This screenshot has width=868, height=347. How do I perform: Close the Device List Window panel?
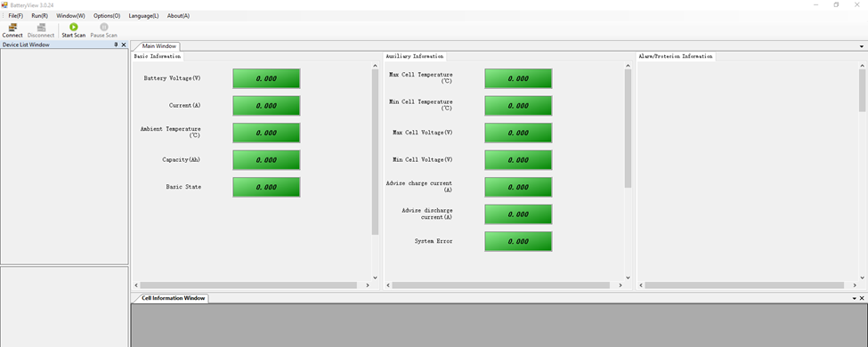pyautogui.click(x=124, y=44)
